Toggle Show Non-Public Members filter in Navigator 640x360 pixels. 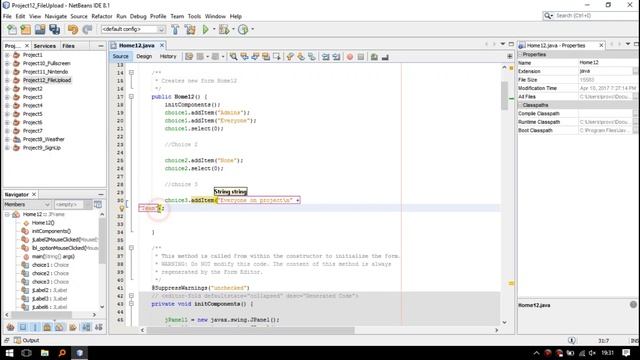pyautogui.click(x=47, y=327)
